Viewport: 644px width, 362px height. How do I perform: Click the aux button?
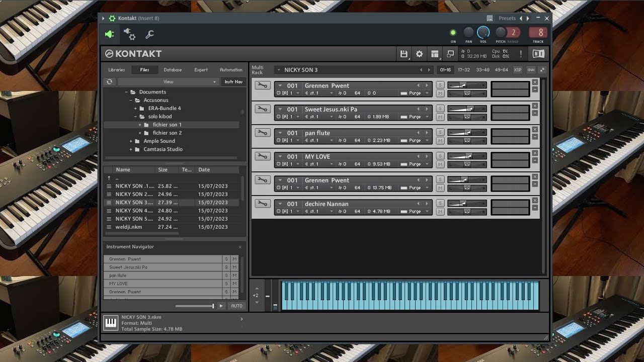(531, 70)
